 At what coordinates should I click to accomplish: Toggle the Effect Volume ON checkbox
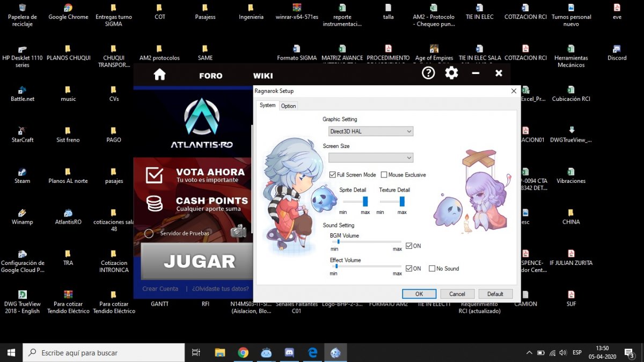click(409, 269)
